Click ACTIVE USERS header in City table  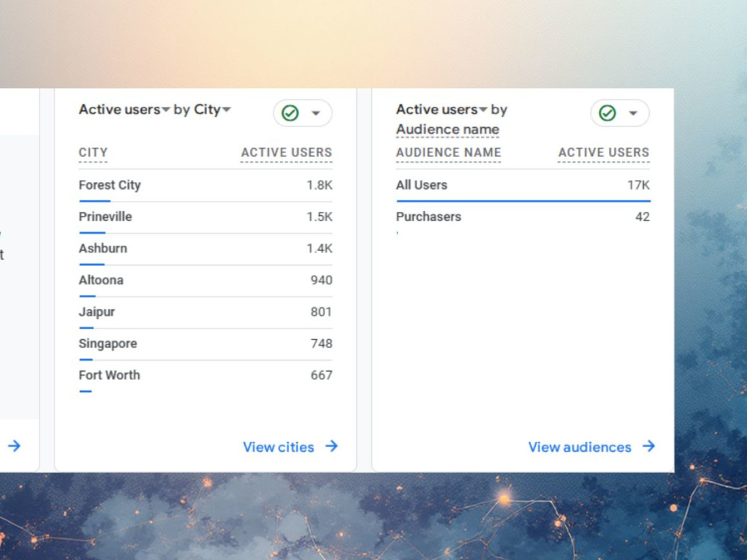tap(286, 153)
